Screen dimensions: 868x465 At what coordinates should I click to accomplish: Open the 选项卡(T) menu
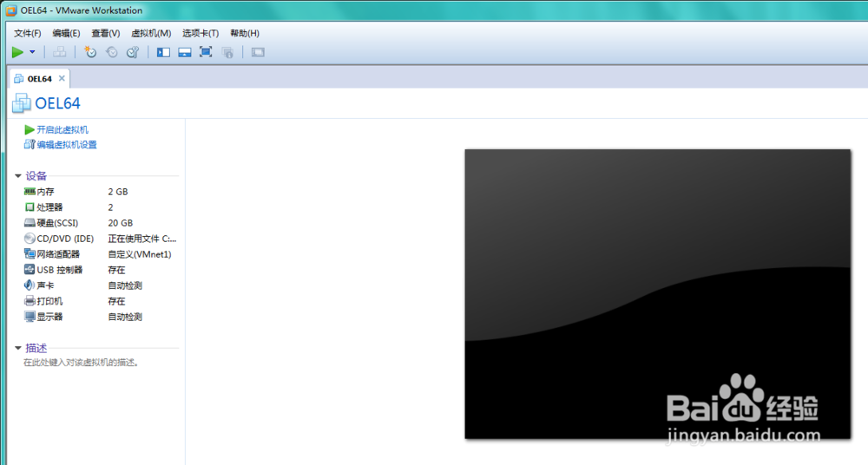pos(201,33)
